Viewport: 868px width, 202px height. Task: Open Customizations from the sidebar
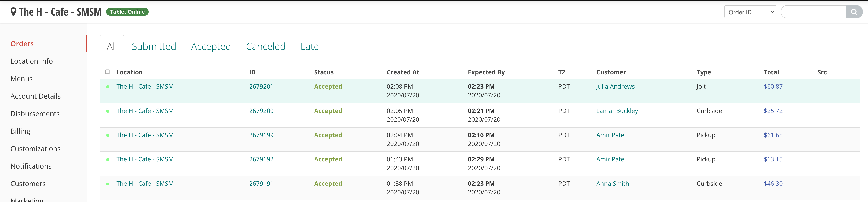pyautogui.click(x=35, y=149)
